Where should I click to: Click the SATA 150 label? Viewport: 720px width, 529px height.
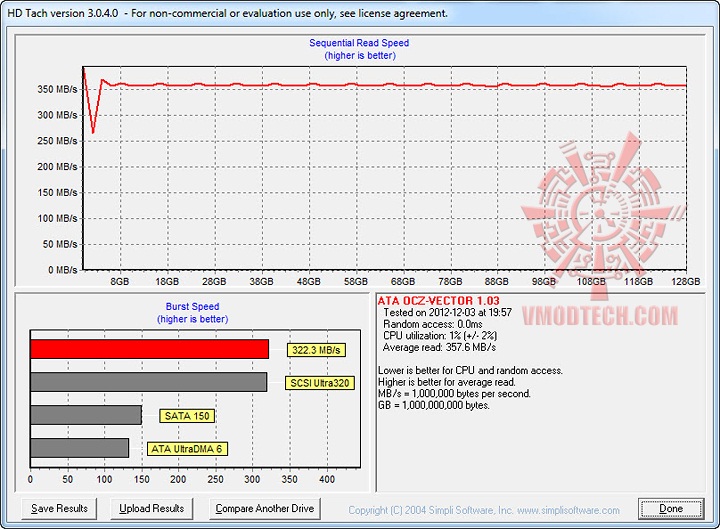[187, 416]
